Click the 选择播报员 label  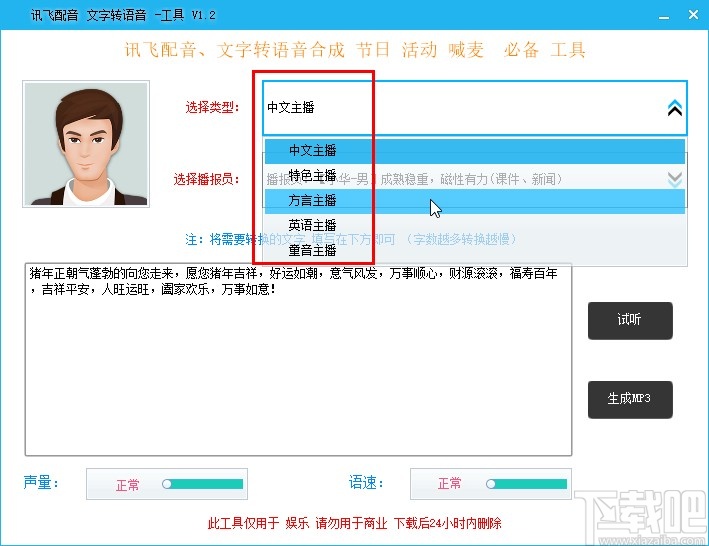(207, 179)
